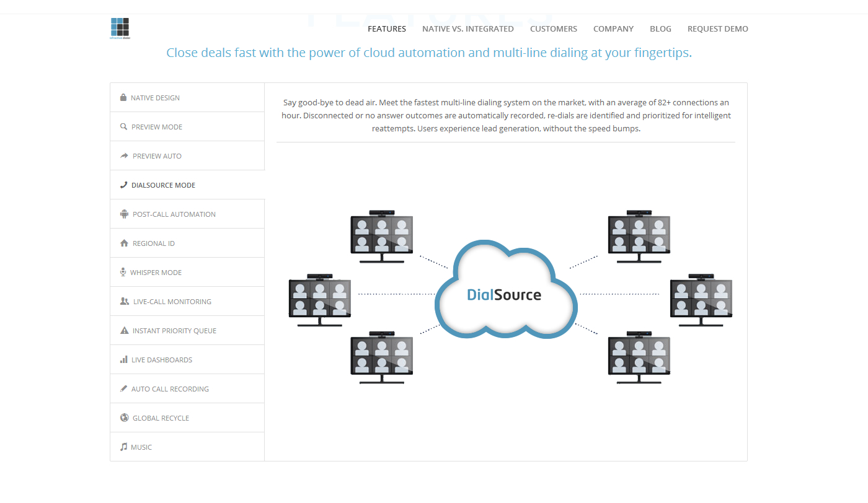Open the Auto Call Recording tab
This screenshot has width=868, height=503.
pos(187,388)
